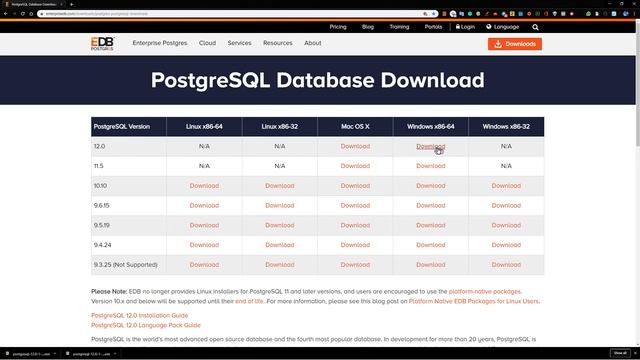Download version 9.4.24 for Linux x86-64
The width and height of the screenshot is (640, 360).
(x=204, y=245)
